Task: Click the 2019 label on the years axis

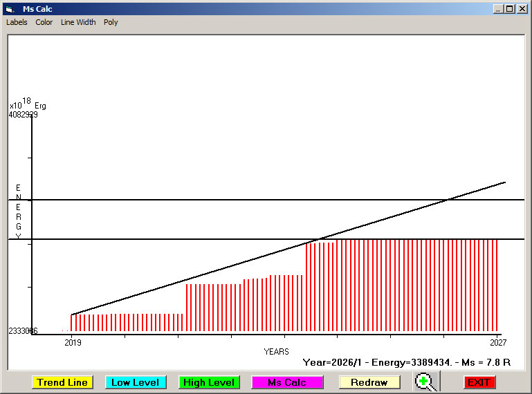Action: (x=73, y=342)
